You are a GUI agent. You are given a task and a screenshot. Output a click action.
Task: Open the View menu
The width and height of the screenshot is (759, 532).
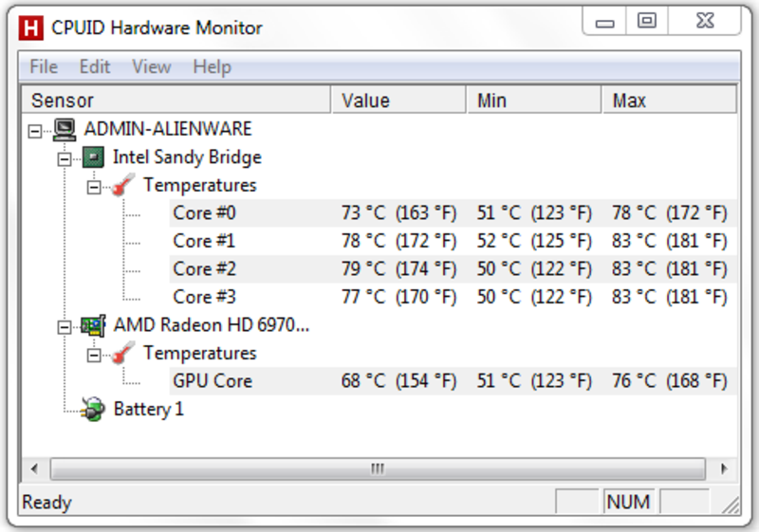pyautogui.click(x=152, y=66)
